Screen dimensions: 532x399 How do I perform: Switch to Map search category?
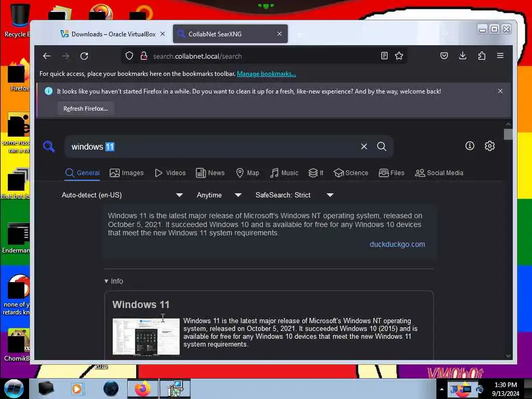(x=248, y=172)
